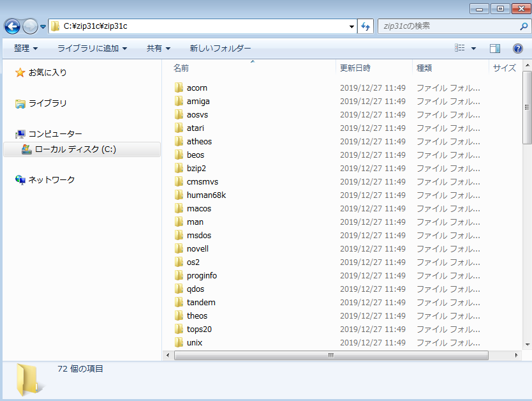Click the theos folder name
Image resolution: width=532 pixels, height=401 pixels.
click(196, 316)
